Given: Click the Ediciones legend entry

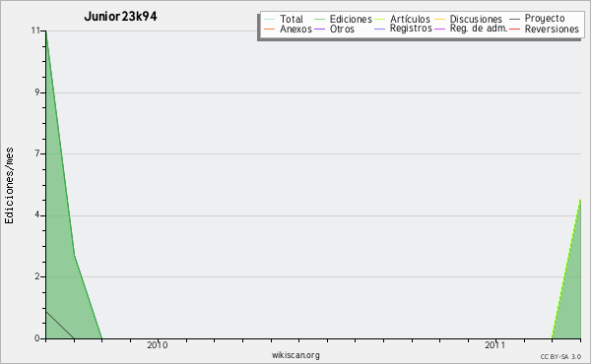Looking at the screenshot, I should coord(343,19).
